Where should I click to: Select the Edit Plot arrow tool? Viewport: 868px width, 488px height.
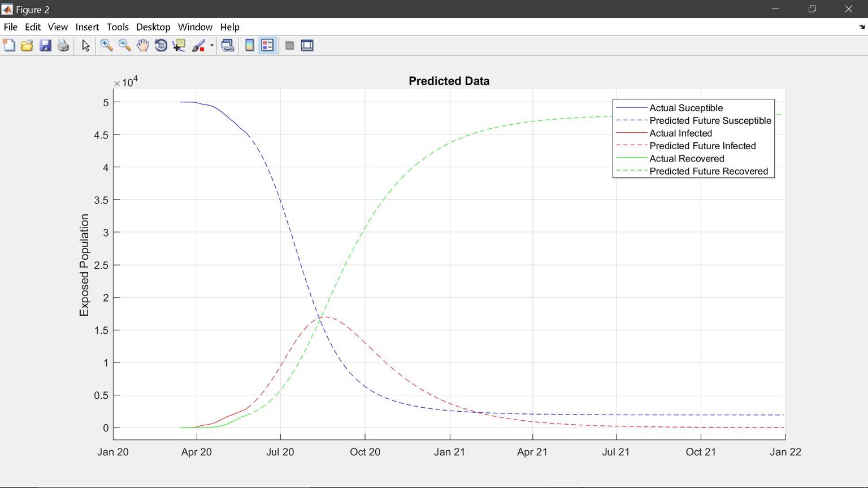pyautogui.click(x=85, y=45)
